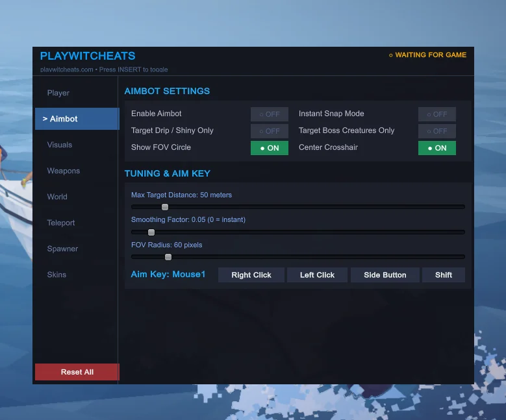Set aim key to Left Click

coord(317,275)
